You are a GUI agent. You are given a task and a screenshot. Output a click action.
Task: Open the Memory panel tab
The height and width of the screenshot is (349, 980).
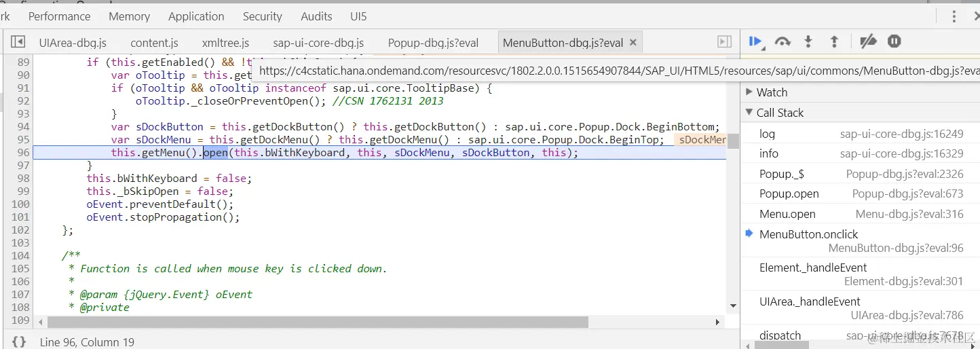click(x=129, y=16)
